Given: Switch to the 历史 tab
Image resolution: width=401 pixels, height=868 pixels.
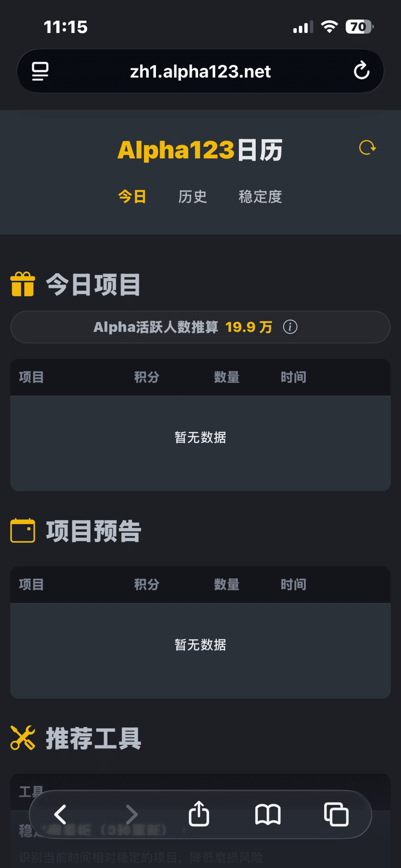Looking at the screenshot, I should (x=193, y=197).
